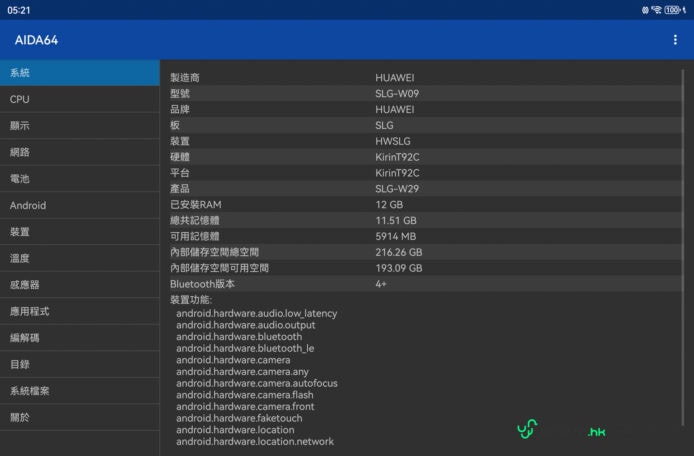694x456 pixels.
Task: Click android.hardware.audio.low_latency entry
Action: [x=257, y=313]
